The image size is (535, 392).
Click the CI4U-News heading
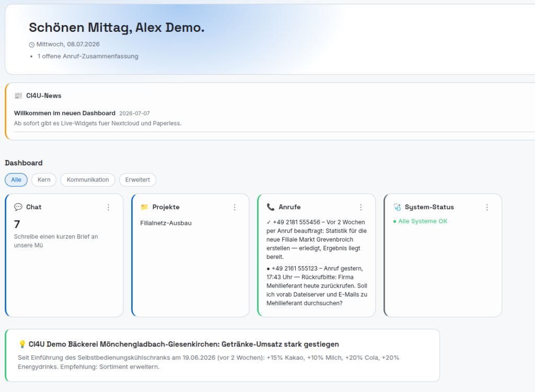coord(44,96)
